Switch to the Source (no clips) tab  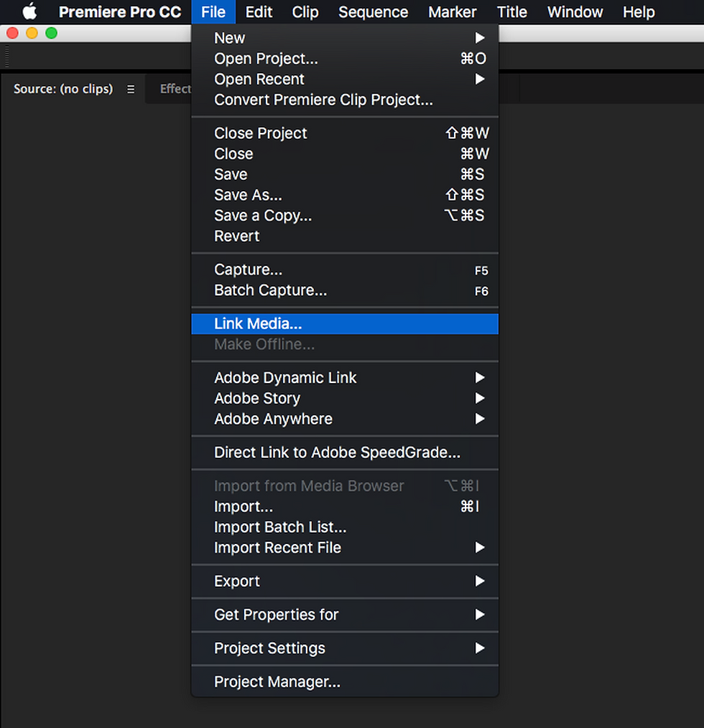coord(63,88)
